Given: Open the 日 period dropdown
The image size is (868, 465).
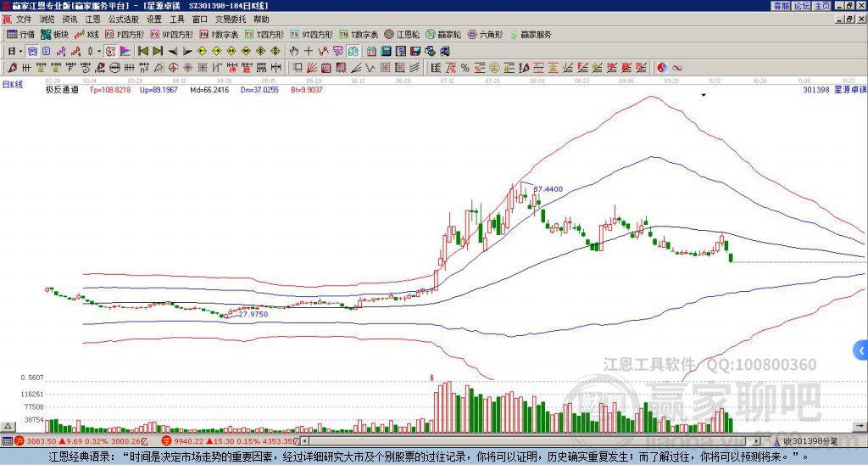Looking at the screenshot, I should click(x=15, y=52).
